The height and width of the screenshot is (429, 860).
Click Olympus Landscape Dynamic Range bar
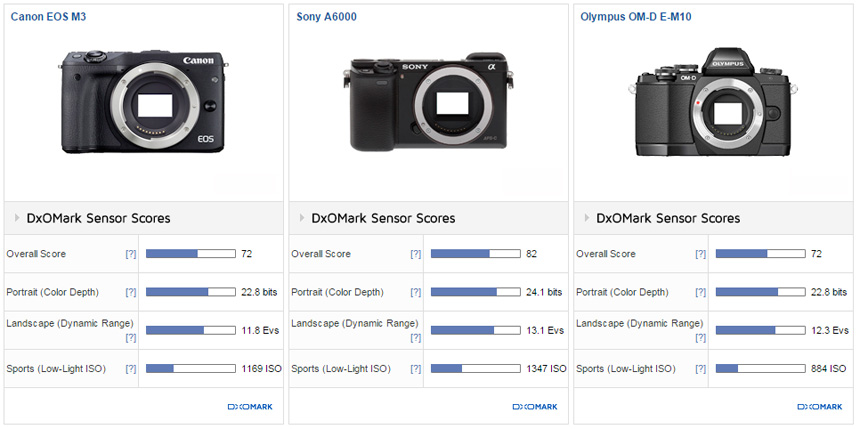(x=761, y=330)
